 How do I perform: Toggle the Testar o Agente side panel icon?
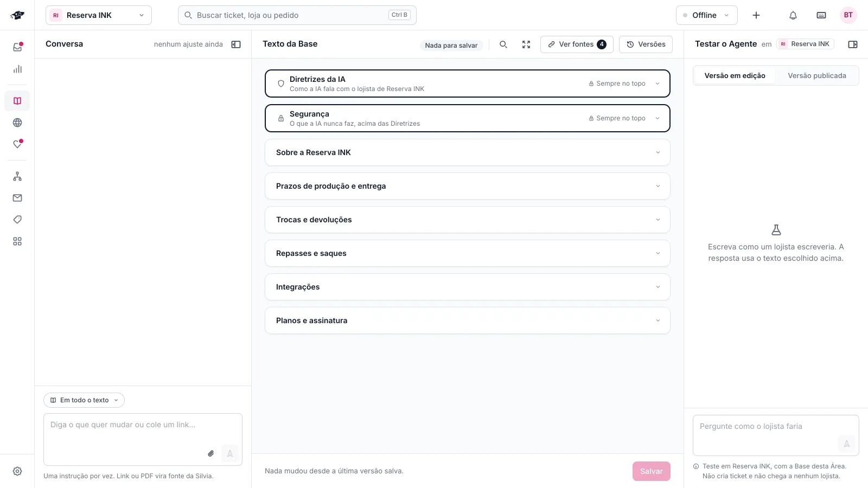[853, 44]
